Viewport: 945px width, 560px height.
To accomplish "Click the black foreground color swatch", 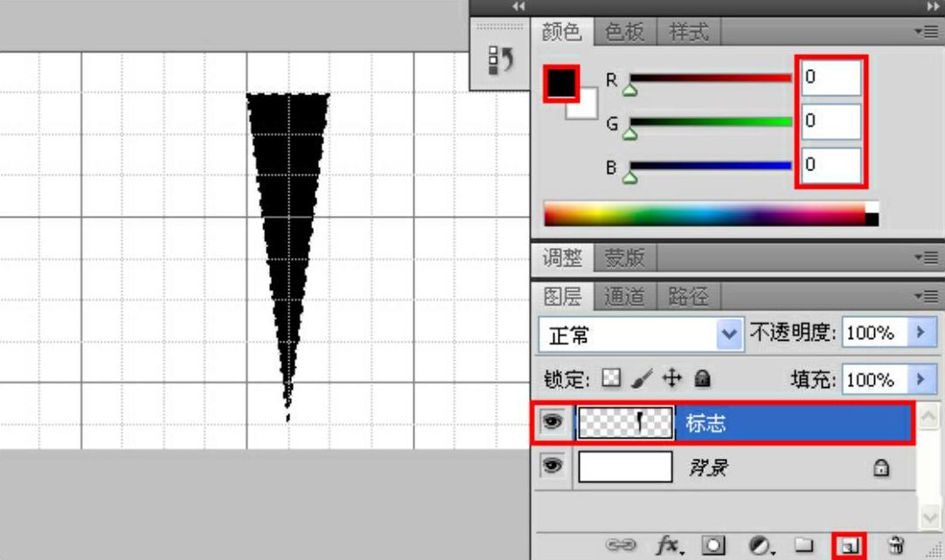I will (x=560, y=83).
